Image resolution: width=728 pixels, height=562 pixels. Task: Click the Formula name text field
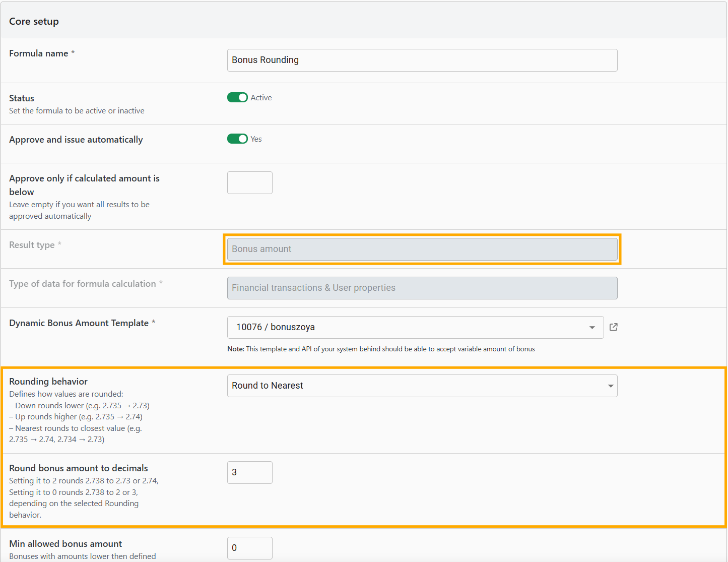click(x=422, y=60)
